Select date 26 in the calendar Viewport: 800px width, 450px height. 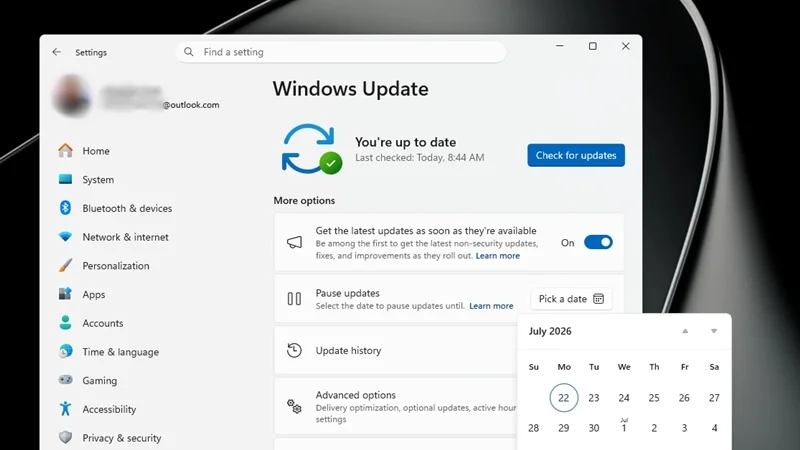(x=684, y=397)
